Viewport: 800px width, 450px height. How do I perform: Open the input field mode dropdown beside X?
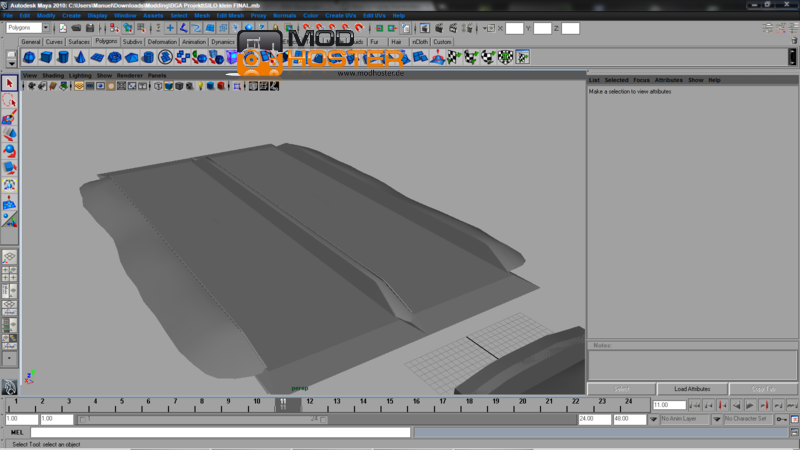[x=488, y=29]
